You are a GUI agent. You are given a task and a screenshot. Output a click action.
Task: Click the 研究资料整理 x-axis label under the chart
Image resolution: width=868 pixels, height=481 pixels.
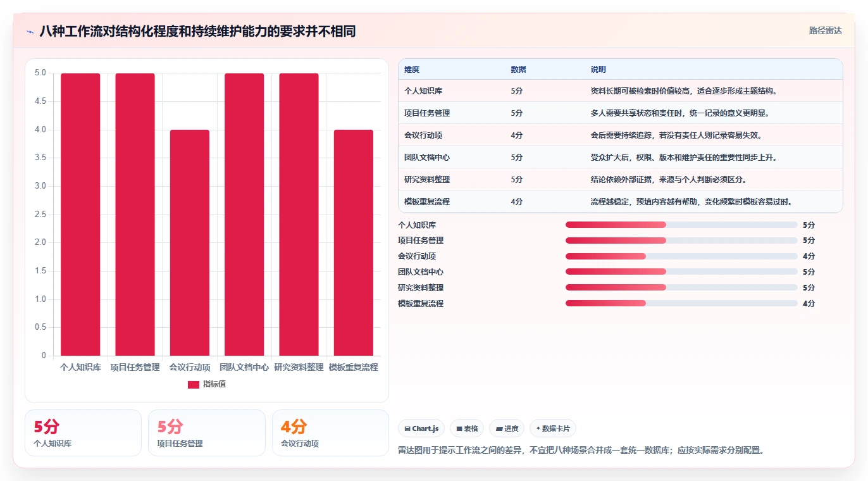(x=299, y=367)
